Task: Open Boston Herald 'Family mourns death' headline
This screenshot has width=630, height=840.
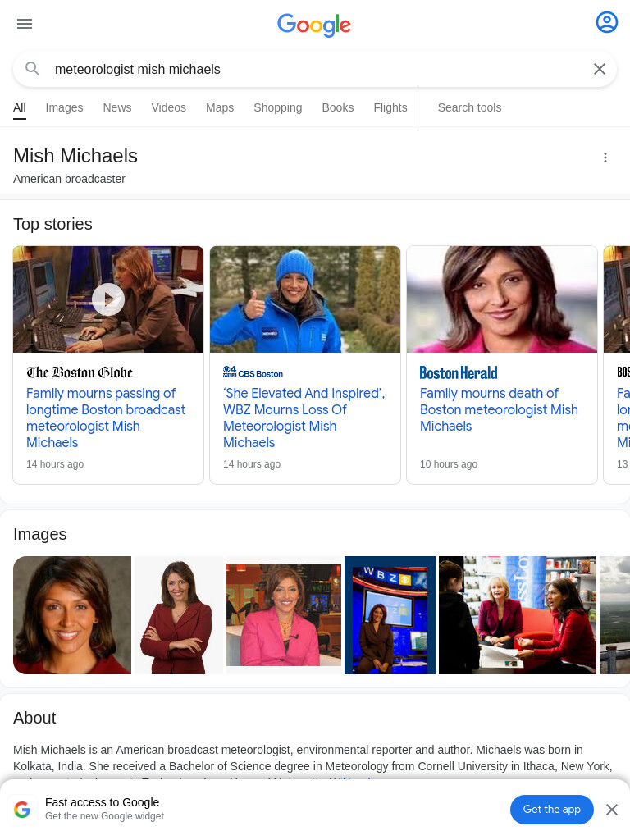Action: pyautogui.click(x=499, y=410)
